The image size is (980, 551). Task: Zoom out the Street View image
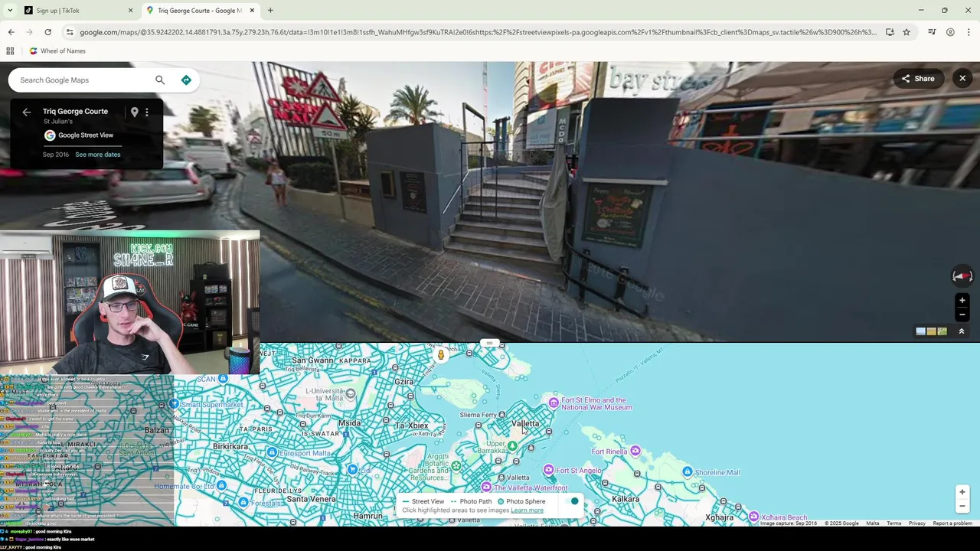click(962, 315)
